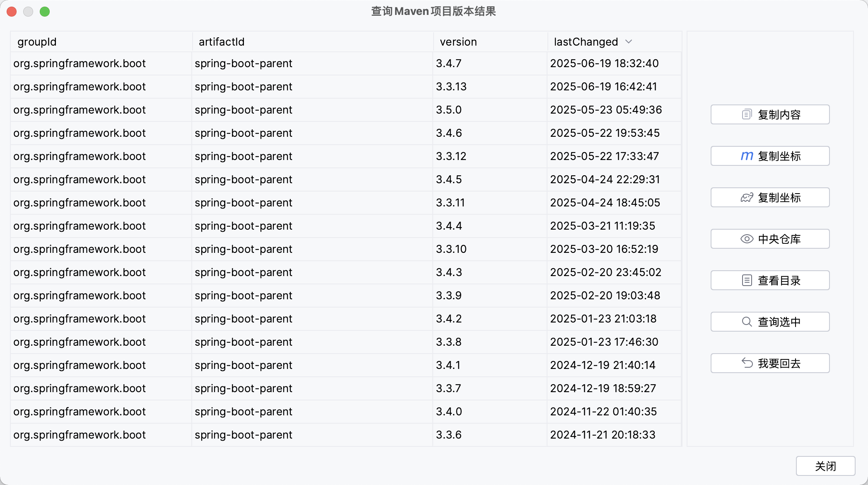Minimize the window with the yellow traffic light
Viewport: 868px width, 485px height.
click(x=28, y=12)
